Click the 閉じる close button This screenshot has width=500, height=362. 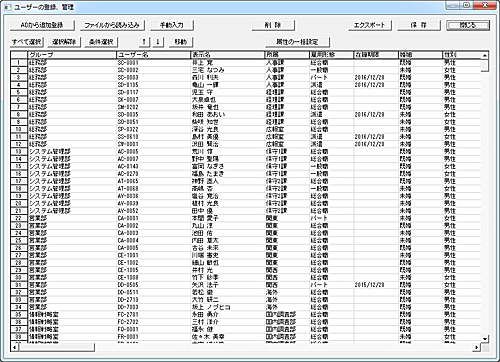468,25
